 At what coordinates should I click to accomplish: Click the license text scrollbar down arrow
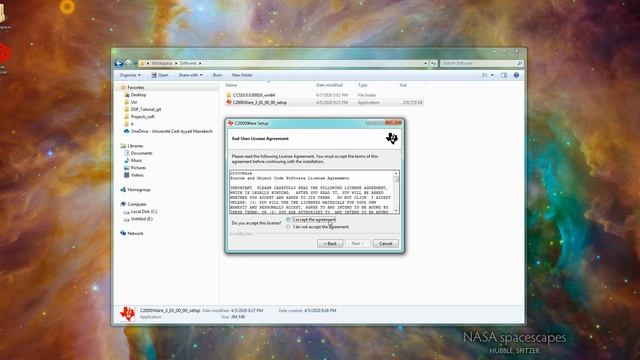click(x=396, y=211)
